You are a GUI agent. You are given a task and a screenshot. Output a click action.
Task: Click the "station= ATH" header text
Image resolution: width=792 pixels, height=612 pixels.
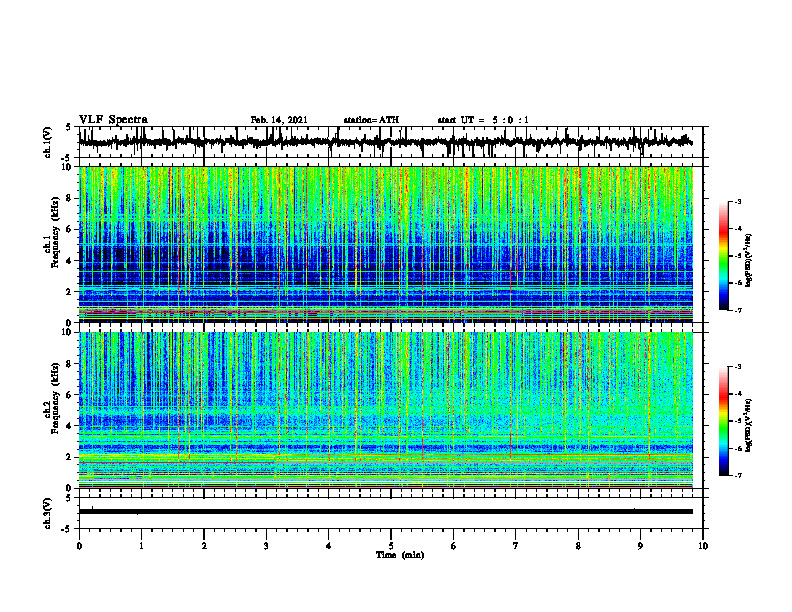coord(371,120)
